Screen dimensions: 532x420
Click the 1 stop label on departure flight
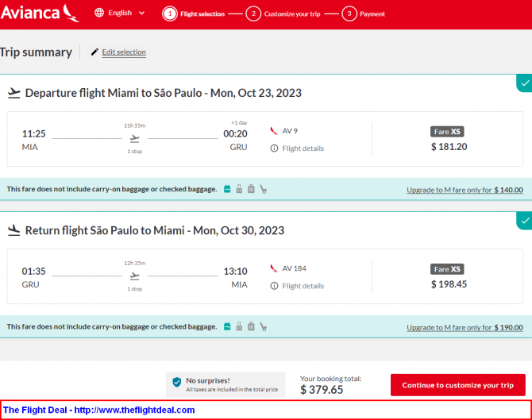[x=135, y=152]
